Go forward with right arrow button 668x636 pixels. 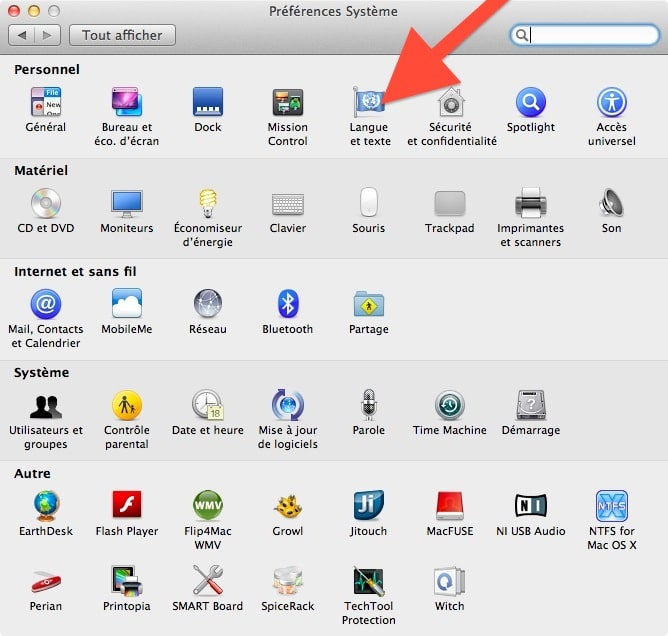pos(47,35)
